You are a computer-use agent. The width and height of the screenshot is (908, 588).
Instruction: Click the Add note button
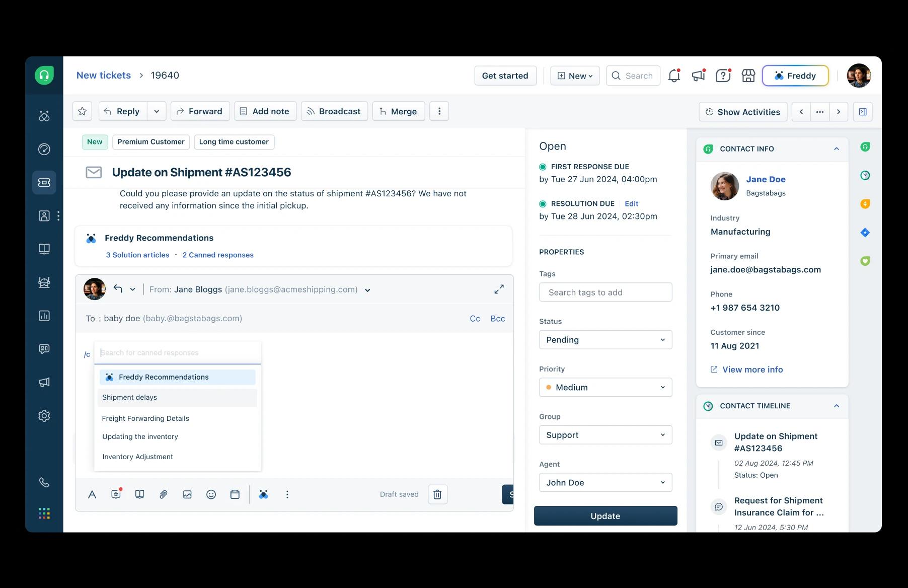[x=265, y=111]
